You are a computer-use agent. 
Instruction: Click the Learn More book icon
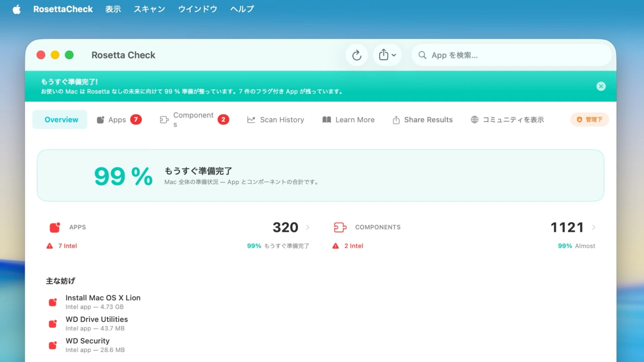pos(327,120)
